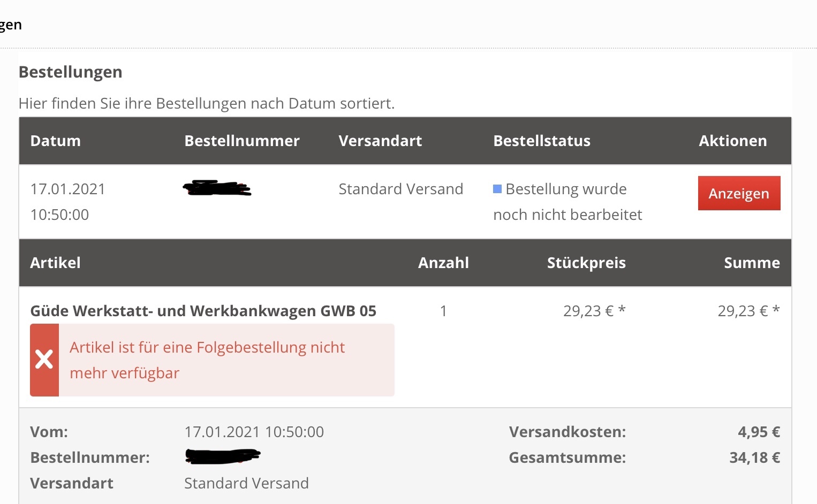Click the Artikel header label
The image size is (817, 504).
(x=55, y=263)
